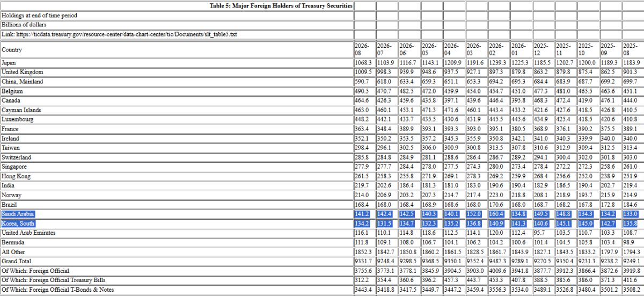Select Japan's 2026-08 value 1068.3
This screenshot has height=296, width=644.
click(x=364, y=63)
